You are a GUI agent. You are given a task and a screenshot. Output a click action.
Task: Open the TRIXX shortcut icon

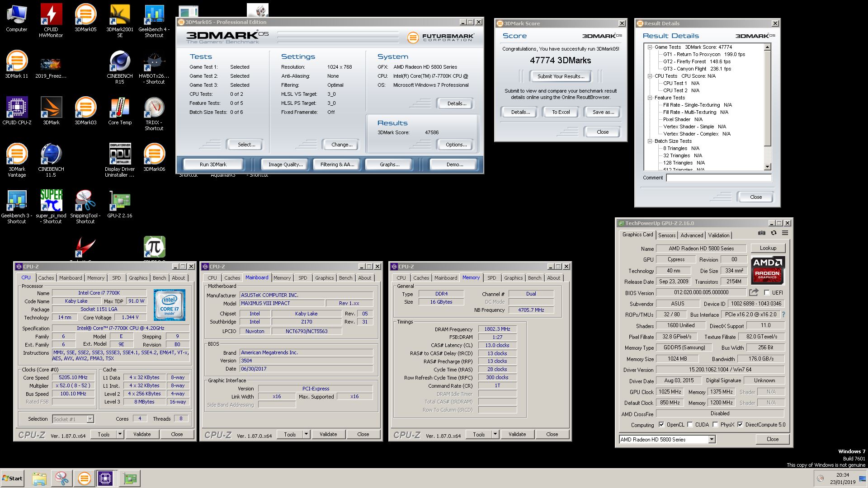[154, 113]
